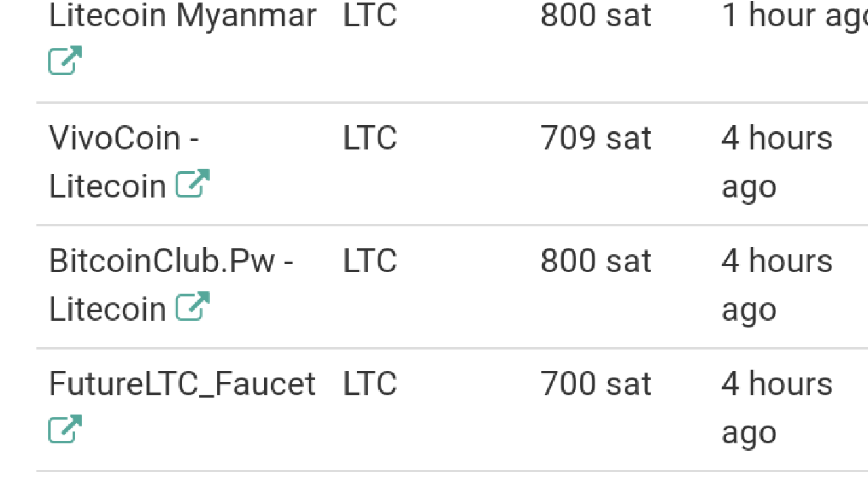The width and height of the screenshot is (868, 488).
Task: Open external link icon for Litecoin Myanmar
Action: click(x=65, y=61)
